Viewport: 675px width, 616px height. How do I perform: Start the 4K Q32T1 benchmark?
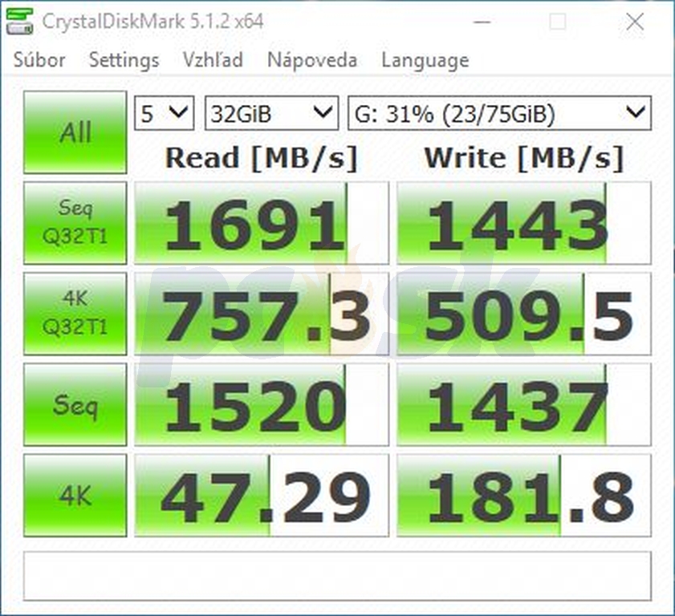click(75, 314)
